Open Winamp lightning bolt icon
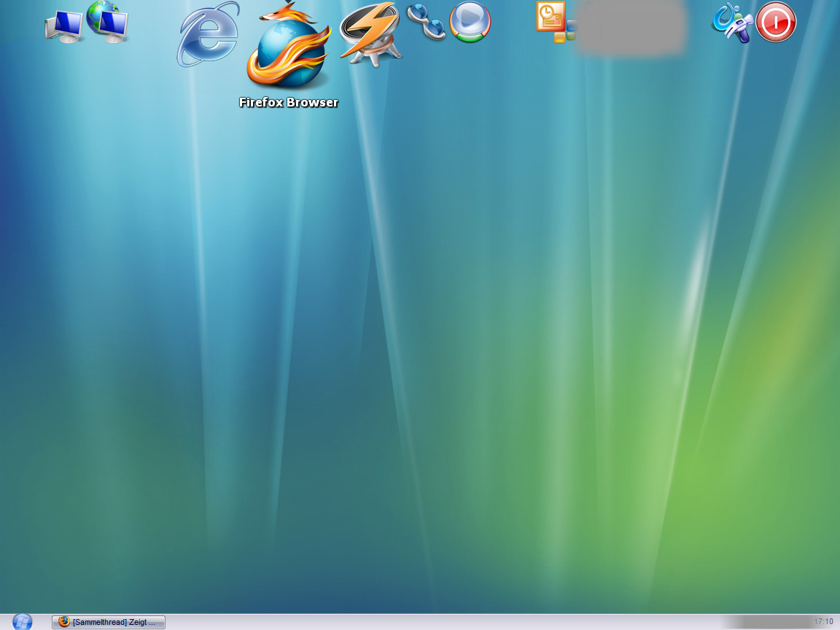840x630 pixels. pyautogui.click(x=371, y=34)
